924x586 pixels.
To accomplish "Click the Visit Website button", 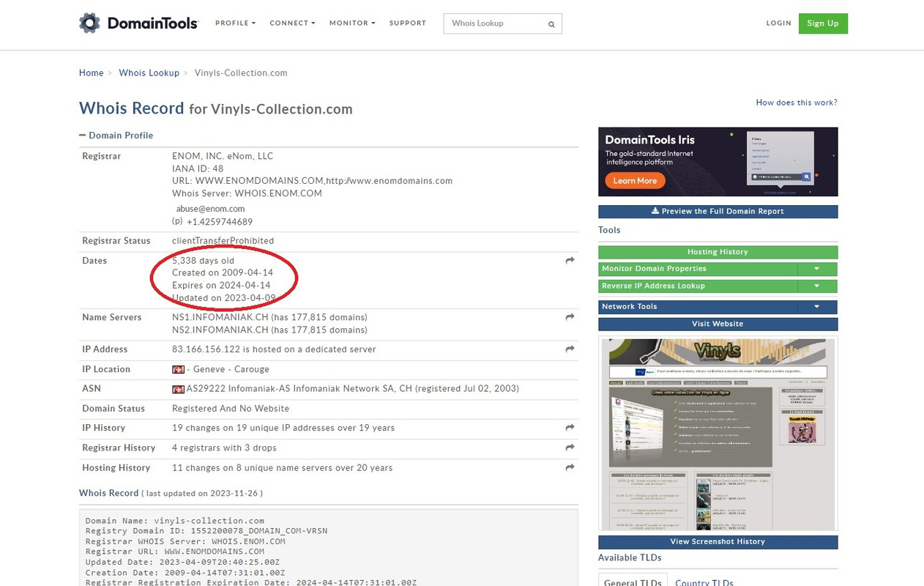I will (718, 324).
